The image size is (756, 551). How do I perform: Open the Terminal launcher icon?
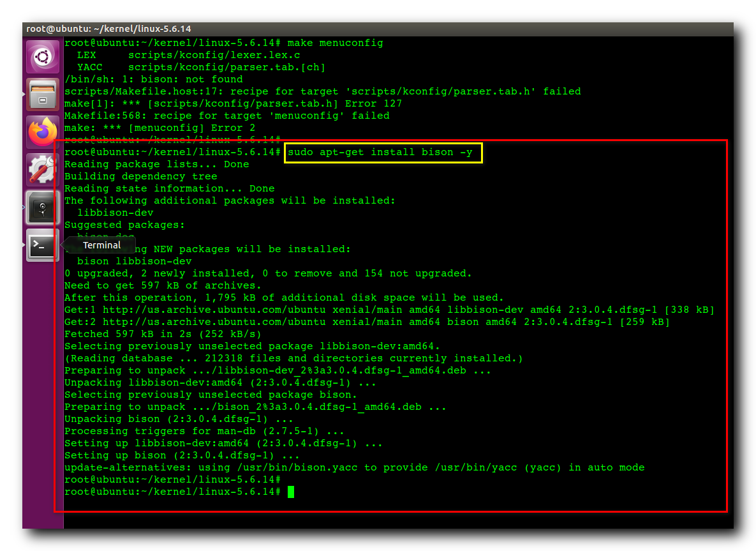click(42, 246)
